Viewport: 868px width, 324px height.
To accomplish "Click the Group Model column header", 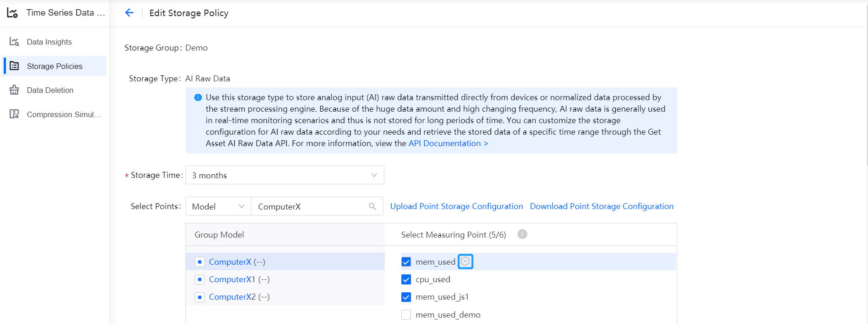I will point(219,235).
